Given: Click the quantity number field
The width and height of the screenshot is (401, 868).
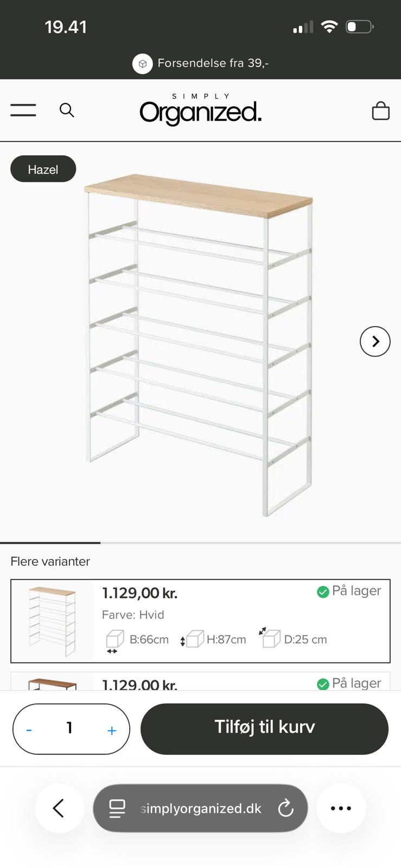Looking at the screenshot, I should click(69, 728).
